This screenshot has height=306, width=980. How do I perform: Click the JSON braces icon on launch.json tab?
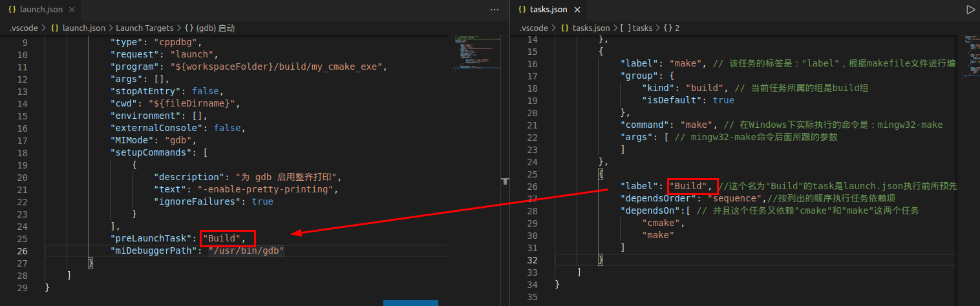pyautogui.click(x=12, y=10)
